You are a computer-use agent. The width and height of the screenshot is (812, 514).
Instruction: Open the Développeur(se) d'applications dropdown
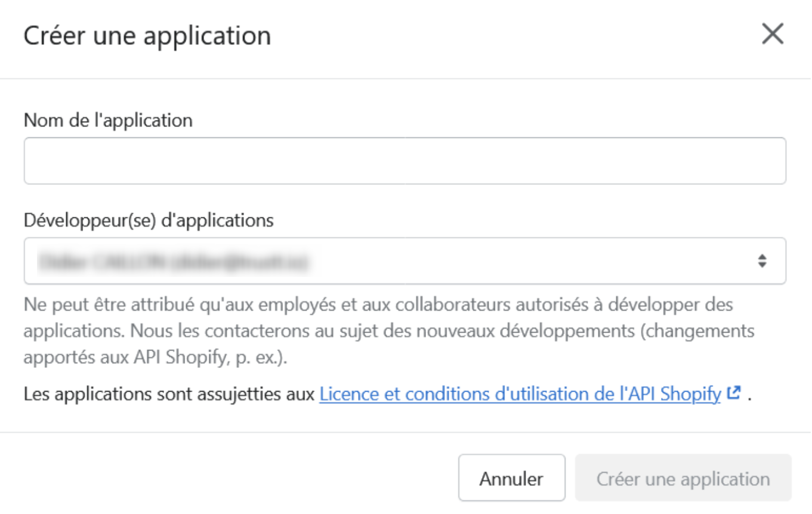coord(405,261)
